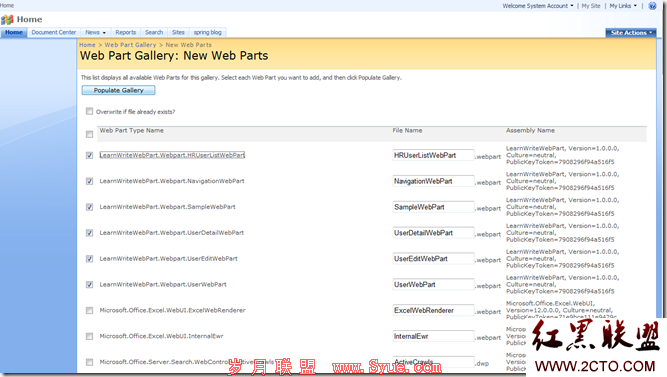Screen dimensions: 667x377
Task: Click the Assembly Name column header
Action: tap(530, 131)
